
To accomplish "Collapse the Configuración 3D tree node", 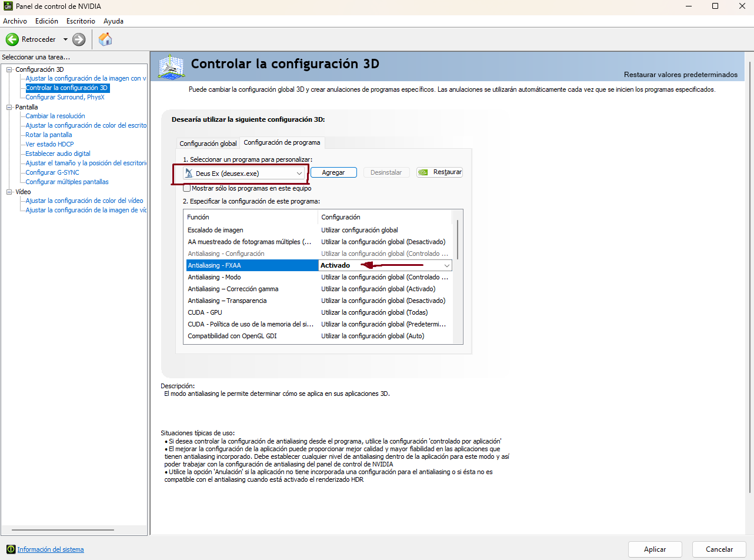I will [9, 69].
